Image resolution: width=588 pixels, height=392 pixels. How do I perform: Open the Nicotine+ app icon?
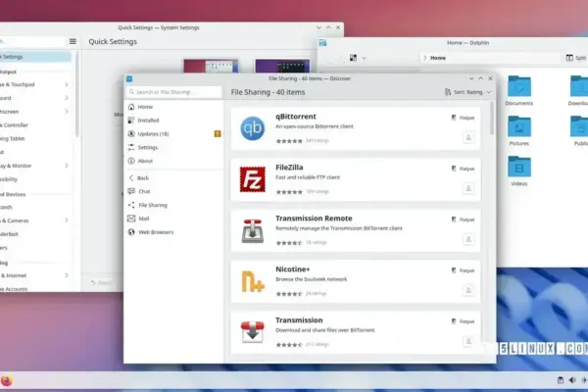(x=253, y=281)
